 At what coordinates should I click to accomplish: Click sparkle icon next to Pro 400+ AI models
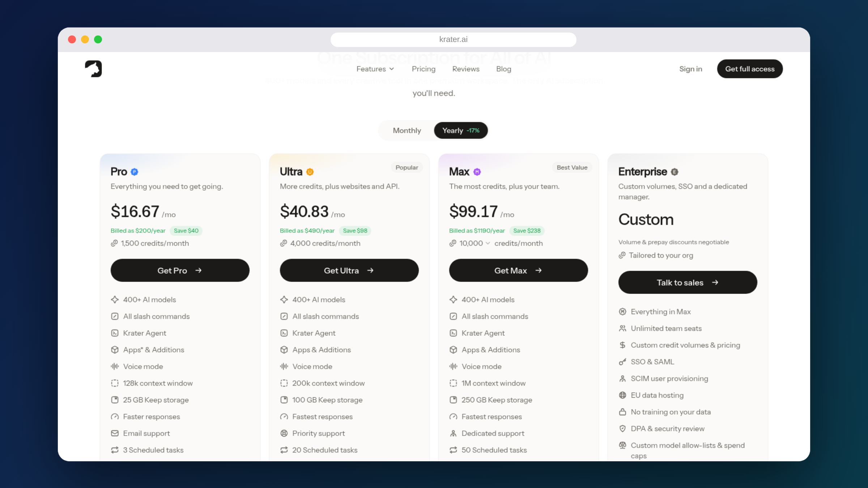click(115, 300)
